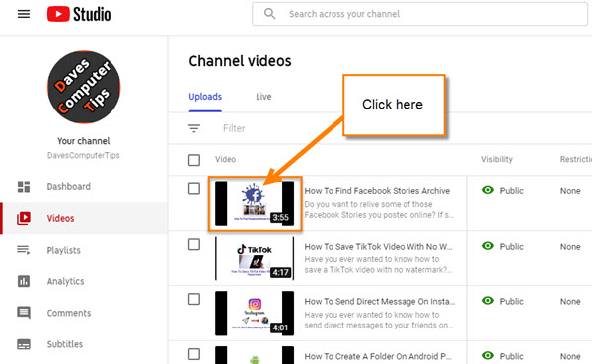The height and width of the screenshot is (364, 592).
Task: Open the Android folder video thumbnail
Action: 255,355
